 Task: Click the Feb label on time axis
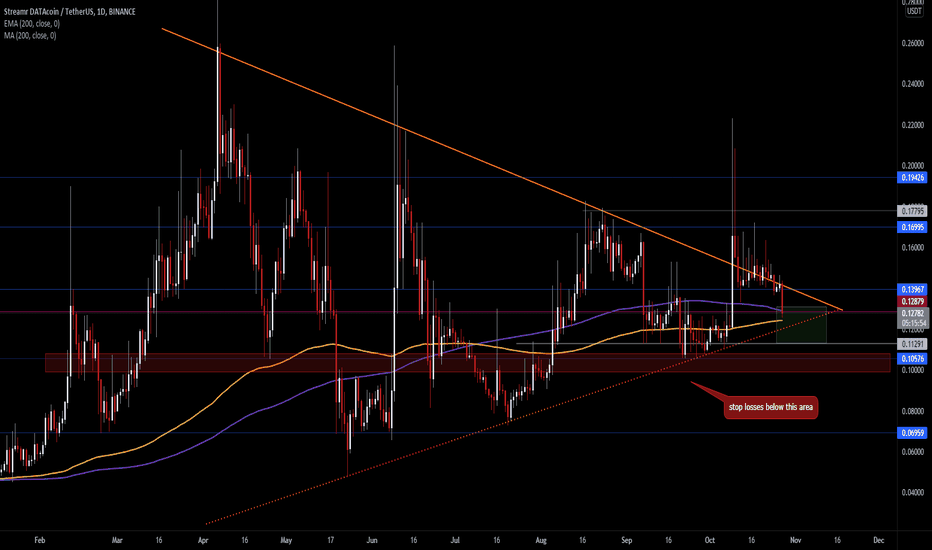(40, 540)
